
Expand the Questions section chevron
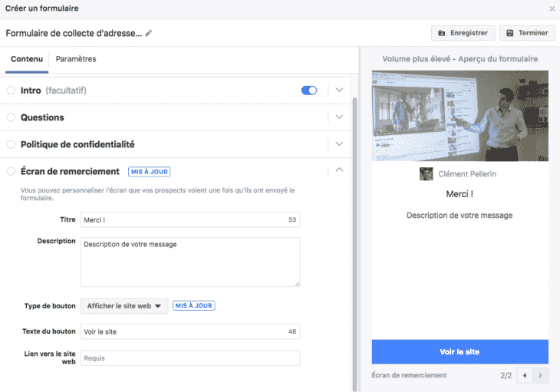[x=340, y=117]
